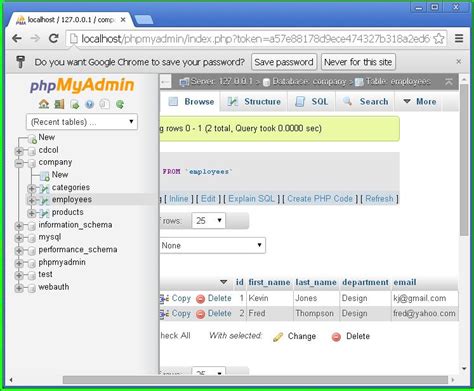Sort by first_name column header
Viewport: 474px width, 391px height.
coord(269,282)
